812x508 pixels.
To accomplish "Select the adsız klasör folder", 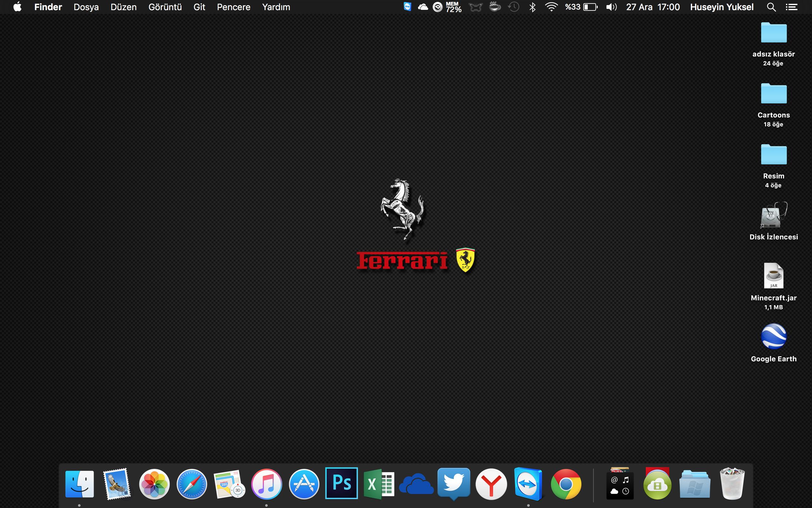I will [x=774, y=33].
